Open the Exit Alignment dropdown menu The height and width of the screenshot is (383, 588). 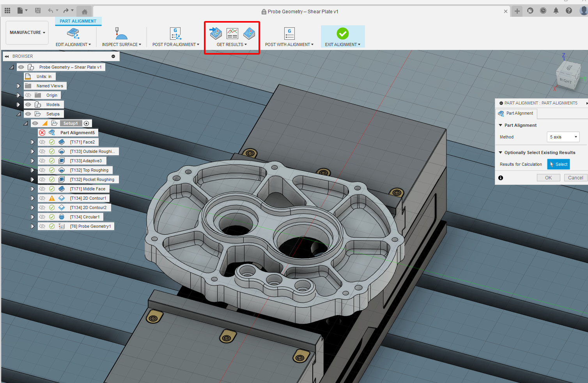[x=343, y=44]
